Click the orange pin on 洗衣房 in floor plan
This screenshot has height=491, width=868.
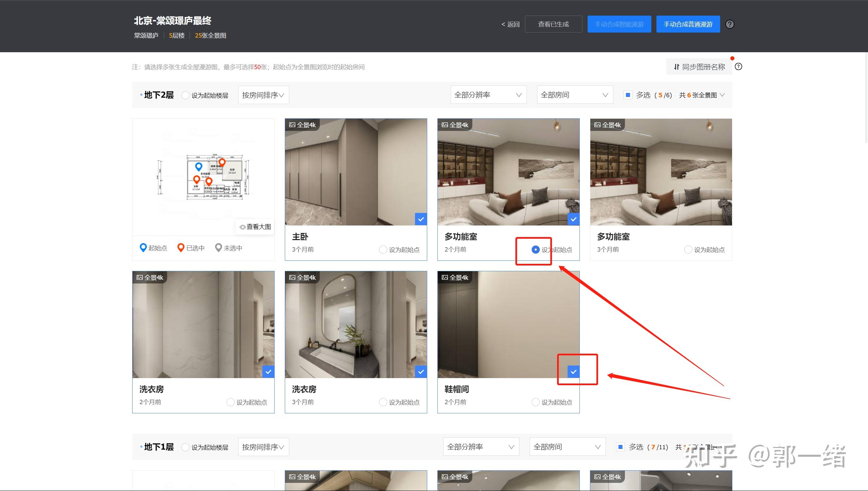pyautogui.click(x=209, y=181)
